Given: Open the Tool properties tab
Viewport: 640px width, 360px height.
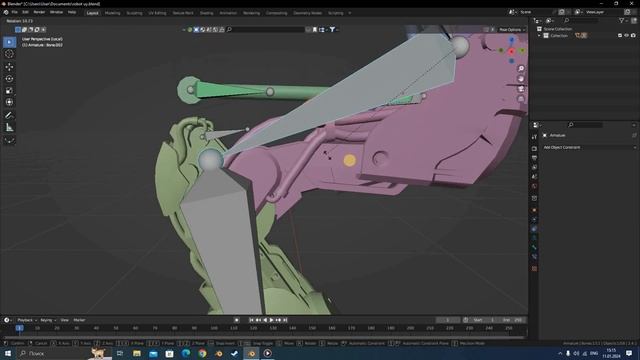Looking at the screenshot, I should tap(534, 137).
